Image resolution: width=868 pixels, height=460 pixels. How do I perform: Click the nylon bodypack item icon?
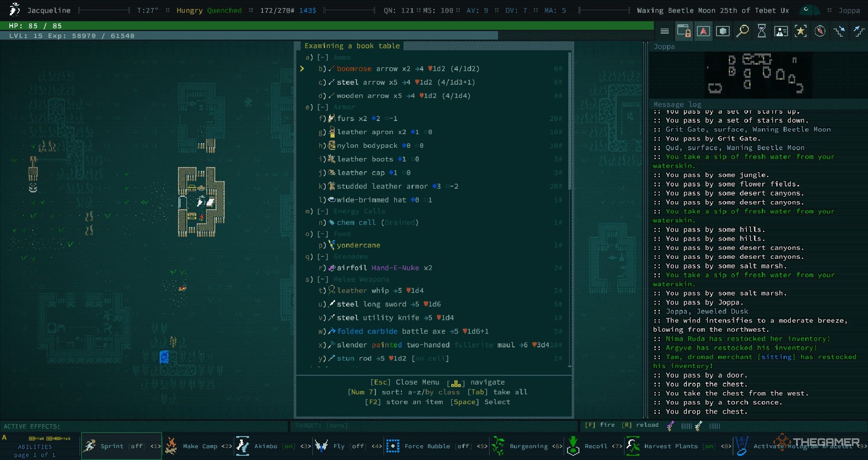tap(332, 146)
